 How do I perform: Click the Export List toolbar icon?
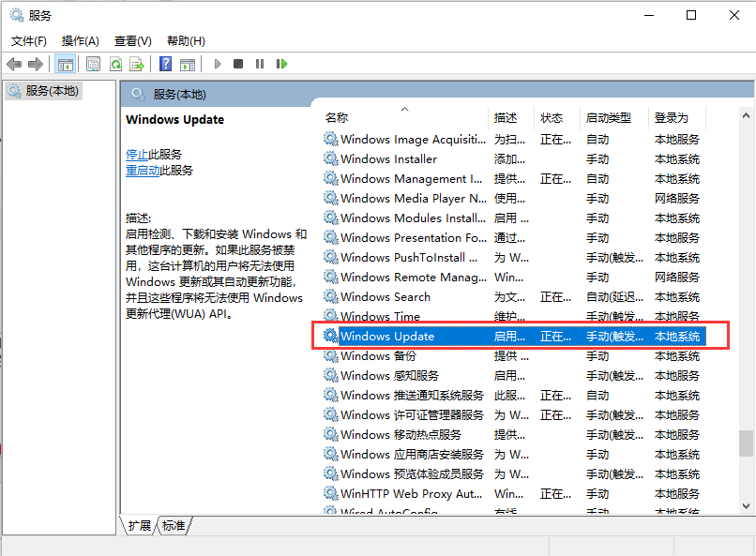(138, 63)
